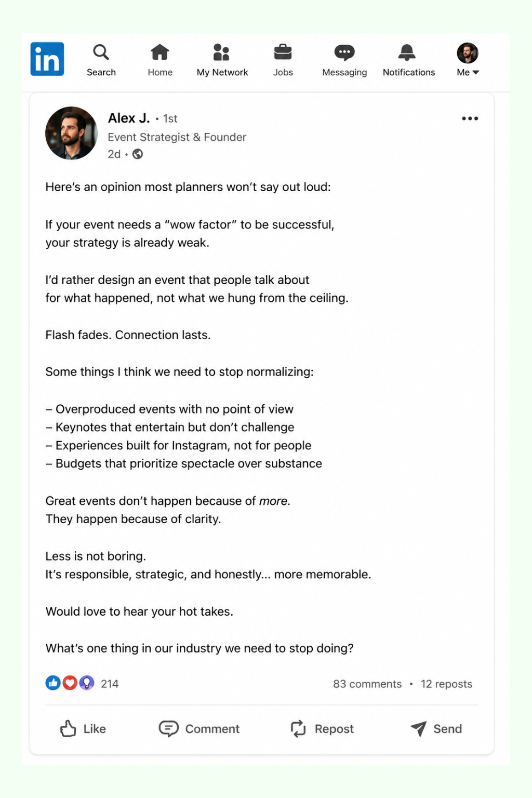Click the lightbulb insightful reaction icon
Screen dimensions: 532x798
pyautogui.click(x=87, y=683)
